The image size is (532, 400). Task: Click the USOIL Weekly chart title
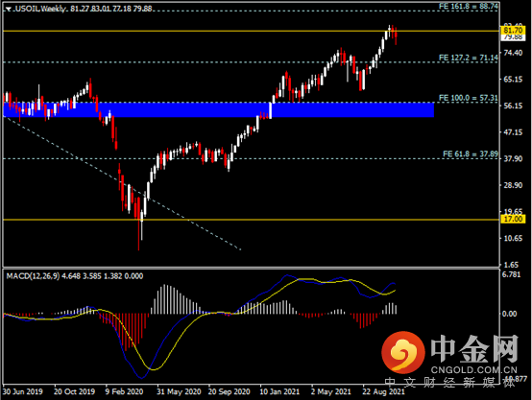(x=40, y=9)
